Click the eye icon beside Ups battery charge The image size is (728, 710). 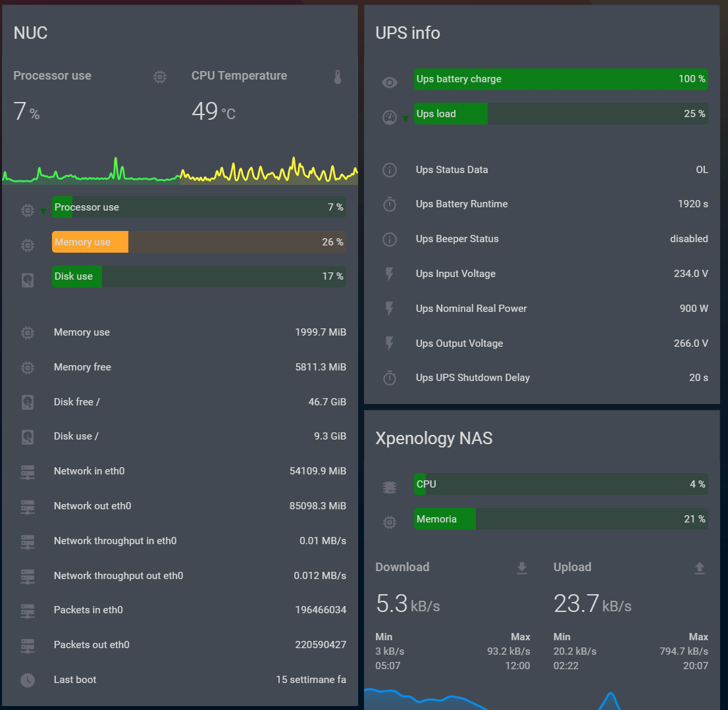point(390,82)
